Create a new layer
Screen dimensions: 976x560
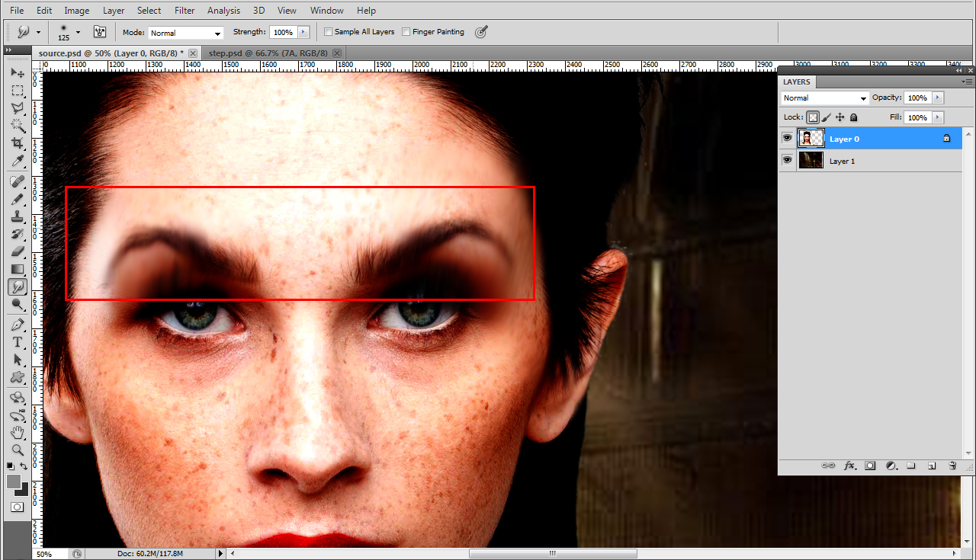(x=932, y=466)
